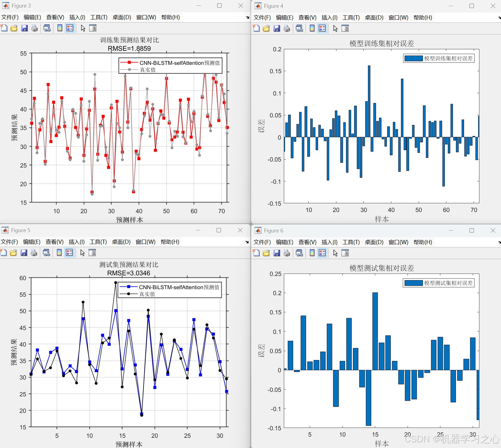Image resolution: width=501 pixels, height=448 pixels.
Task: Open 文件(F) menu in Figure 4
Action: (262, 17)
